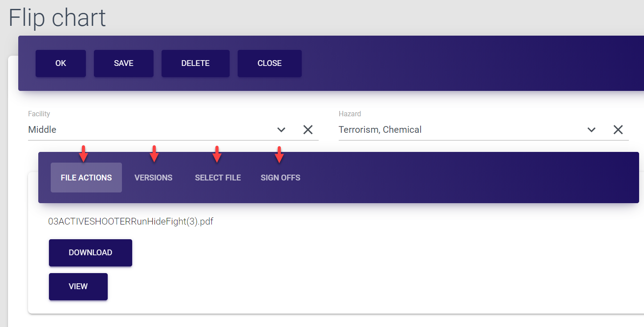
Task: Click the Hazard field label
Action: point(350,114)
